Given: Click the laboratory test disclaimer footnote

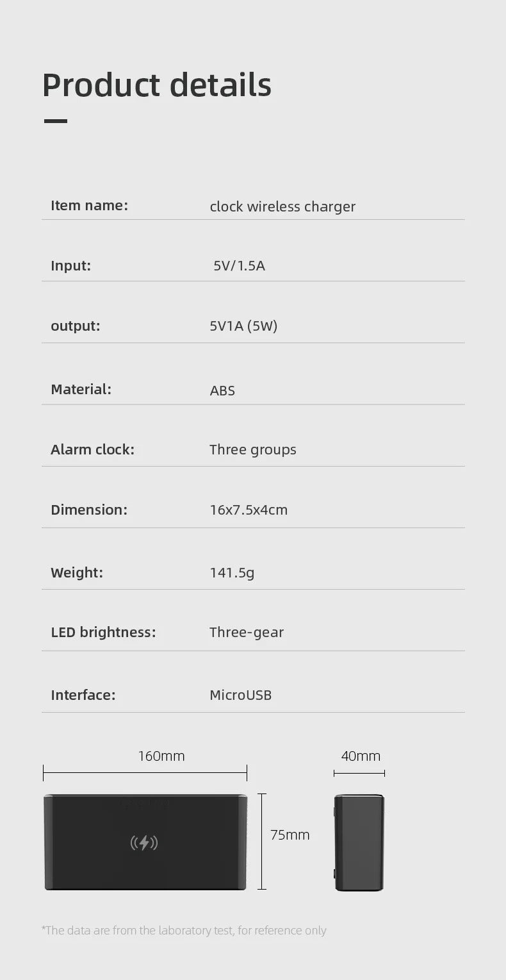Looking at the screenshot, I should pyautogui.click(x=184, y=930).
